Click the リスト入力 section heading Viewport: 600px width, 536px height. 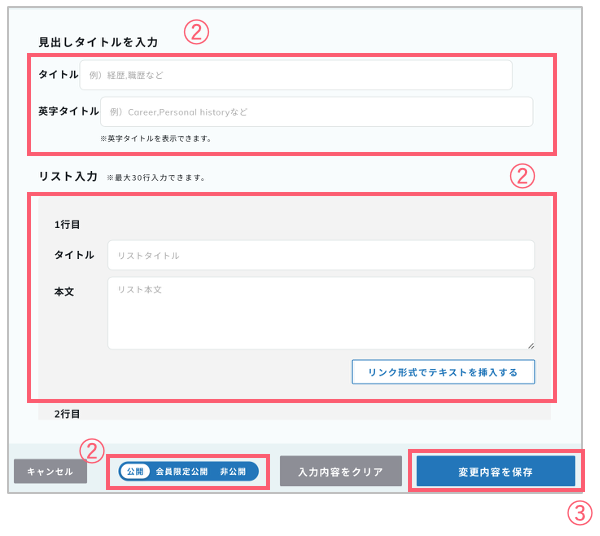tap(68, 176)
